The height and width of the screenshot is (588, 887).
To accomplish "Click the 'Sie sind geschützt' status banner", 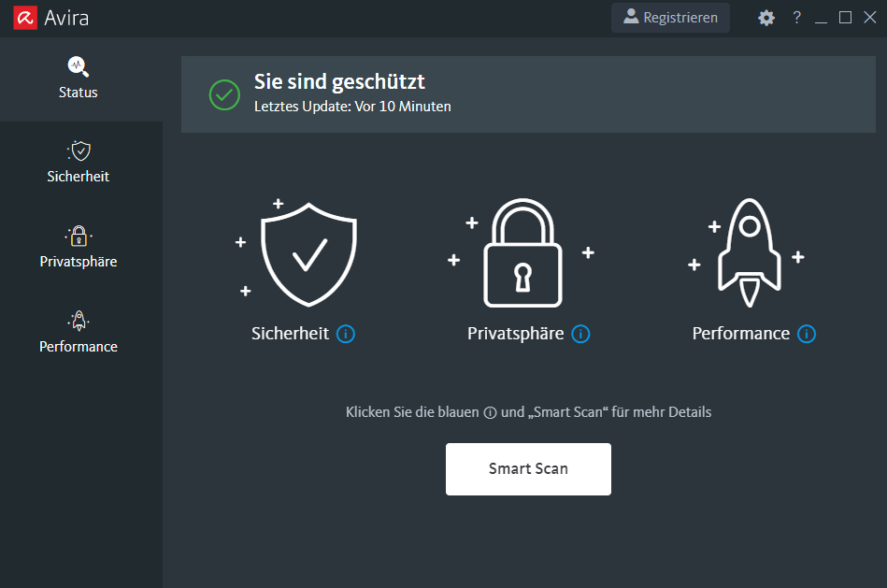I will 338,81.
